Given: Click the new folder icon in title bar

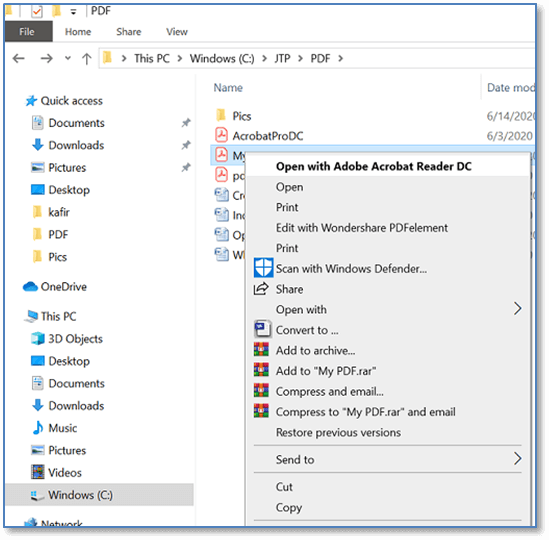Looking at the screenshot, I should pyautogui.click(x=56, y=11).
